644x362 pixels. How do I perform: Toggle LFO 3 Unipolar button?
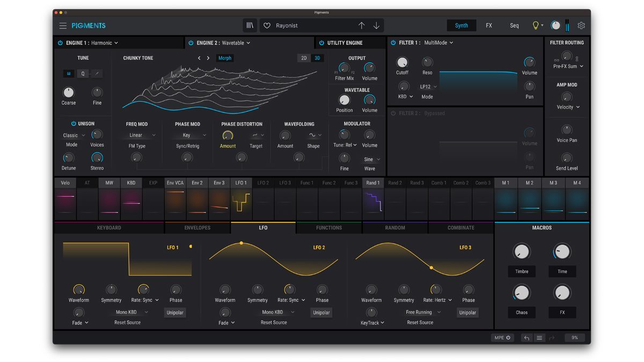pyautogui.click(x=467, y=313)
